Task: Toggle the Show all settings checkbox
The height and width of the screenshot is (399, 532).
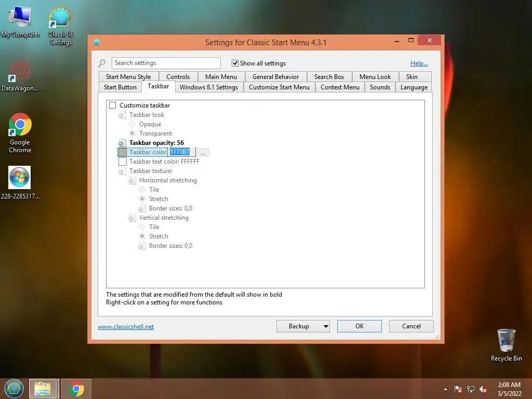Action: (235, 63)
